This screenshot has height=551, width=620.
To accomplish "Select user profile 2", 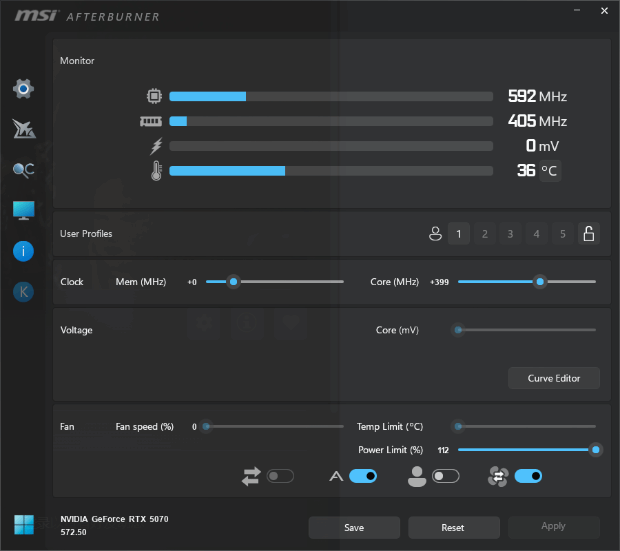I will click(x=485, y=234).
